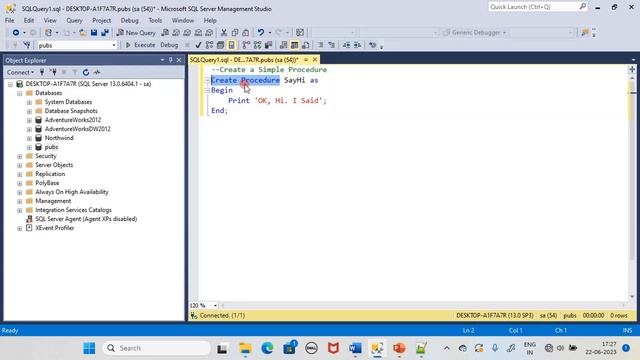Open Object Explorer window position dropdown arrow
Image resolution: width=640 pixels, height=360 pixels.
coord(162,60)
